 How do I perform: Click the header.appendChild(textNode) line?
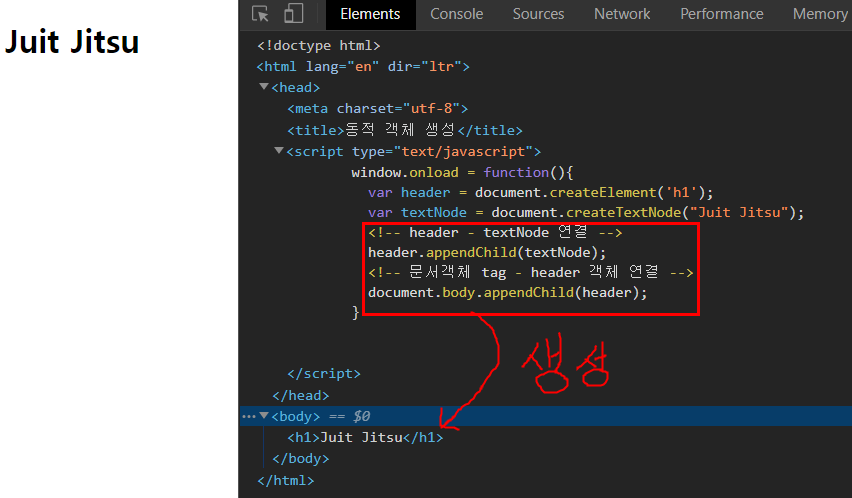487,253
